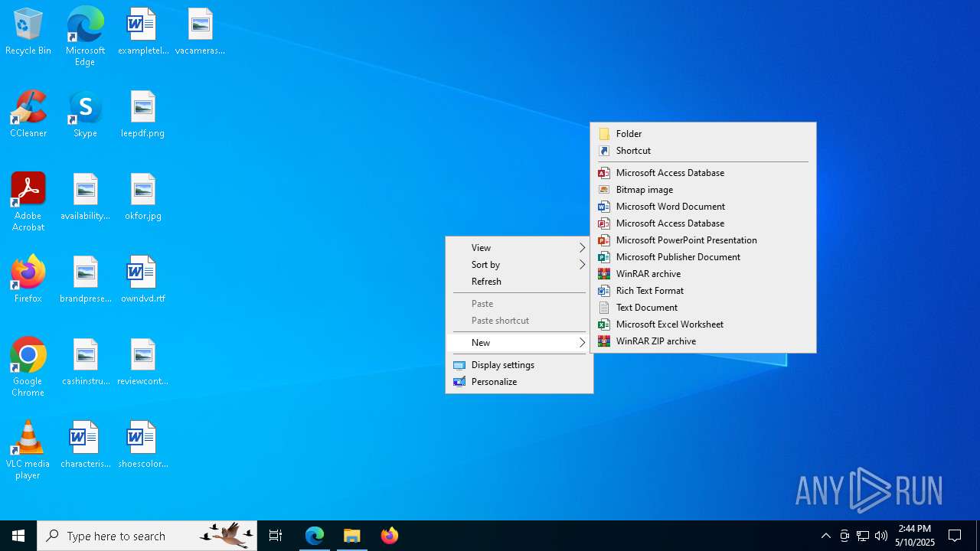The height and width of the screenshot is (551, 980).
Task: Show hidden system tray icons
Action: 826,536
